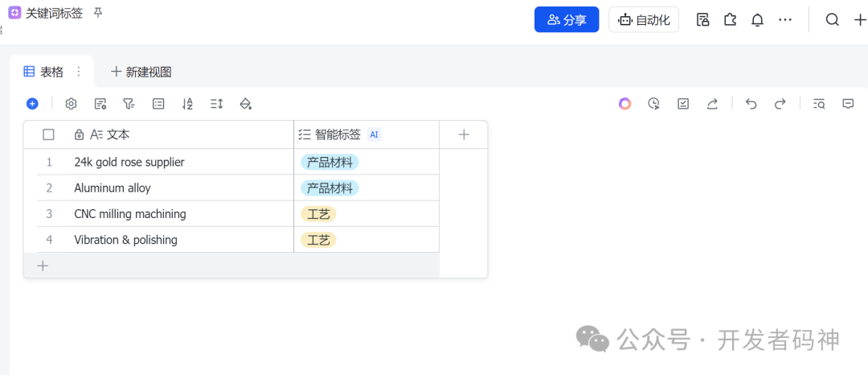The height and width of the screenshot is (375, 868).
Task: Click the 新建视图 tab
Action: [141, 72]
